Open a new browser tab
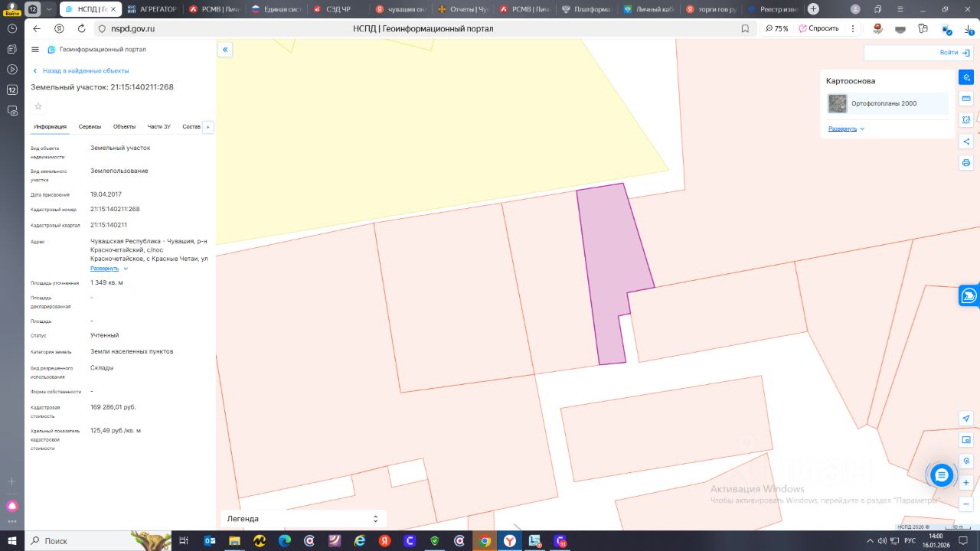 tap(813, 9)
